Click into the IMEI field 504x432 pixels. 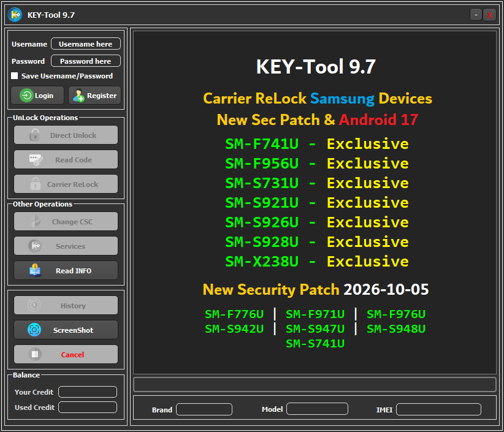(439, 409)
